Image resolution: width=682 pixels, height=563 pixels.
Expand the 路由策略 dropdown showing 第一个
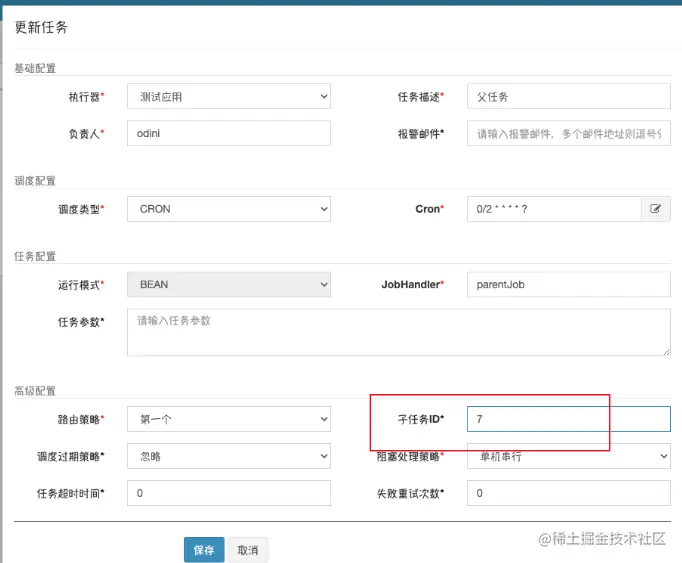(229, 419)
